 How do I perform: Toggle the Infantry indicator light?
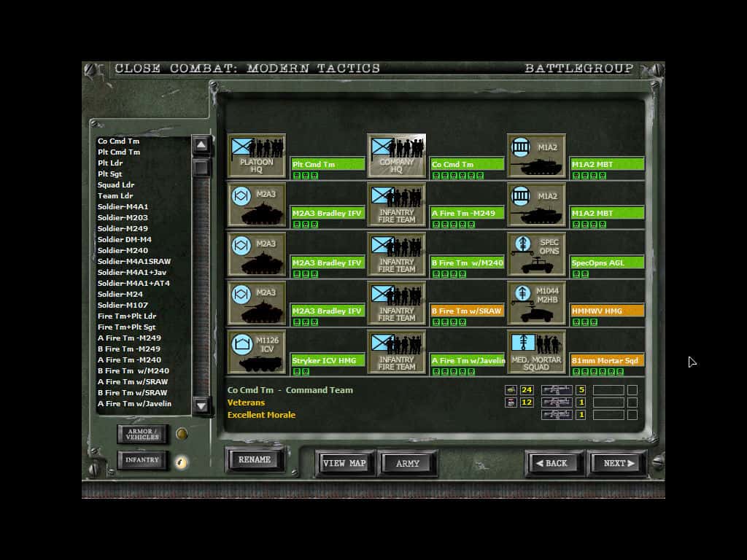181,462
